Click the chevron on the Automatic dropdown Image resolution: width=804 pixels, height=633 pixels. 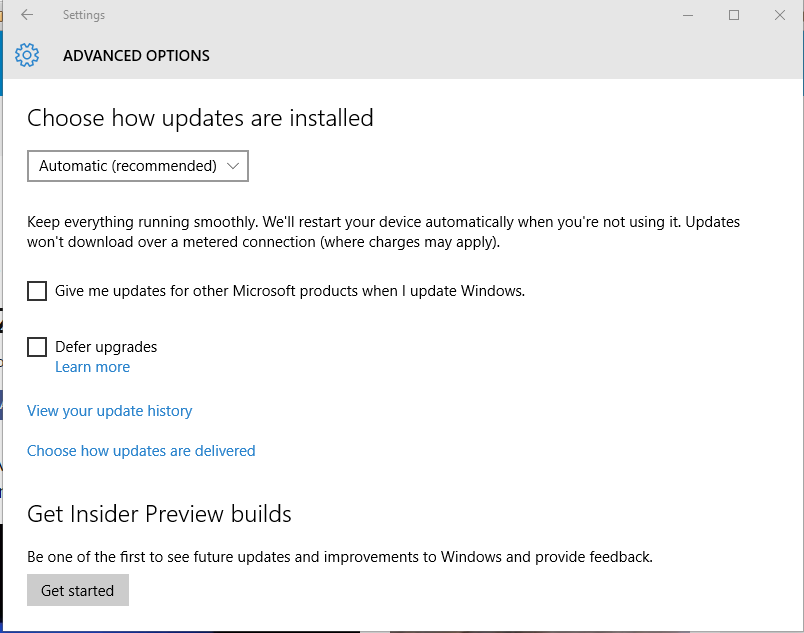(x=233, y=166)
